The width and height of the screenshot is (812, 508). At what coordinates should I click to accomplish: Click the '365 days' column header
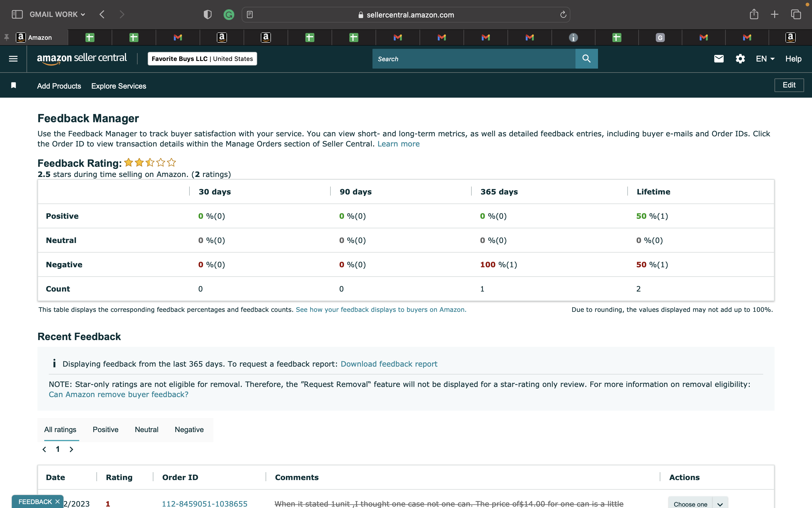pyautogui.click(x=499, y=192)
